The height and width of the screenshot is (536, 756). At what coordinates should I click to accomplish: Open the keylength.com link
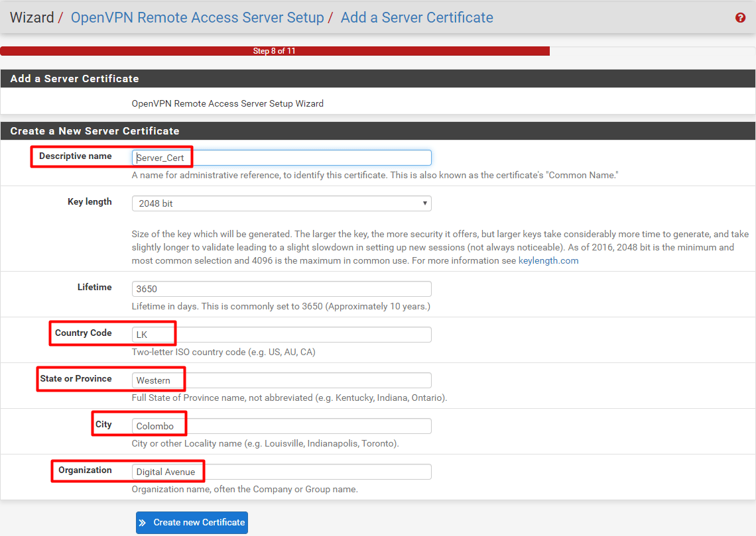pos(548,260)
